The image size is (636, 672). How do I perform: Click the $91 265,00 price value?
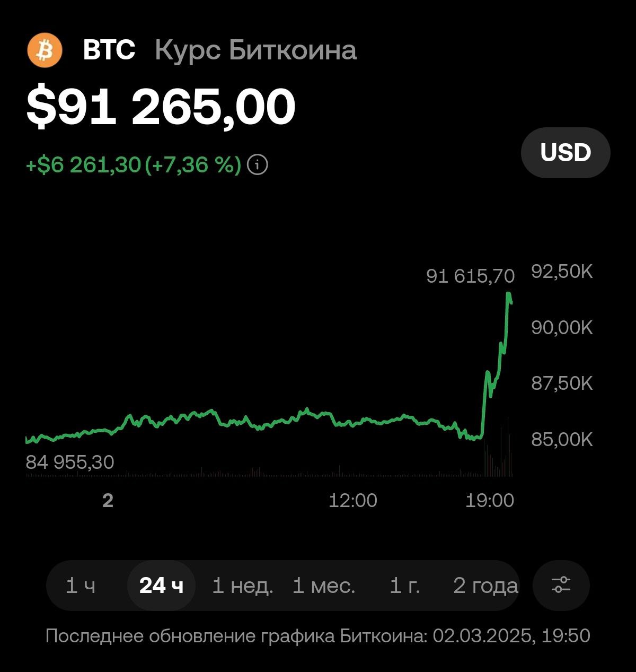coord(161,107)
